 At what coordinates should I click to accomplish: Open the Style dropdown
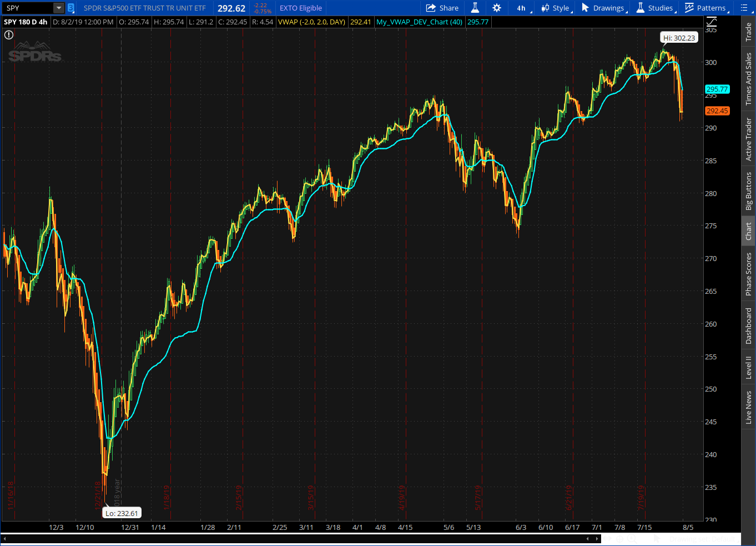point(557,8)
